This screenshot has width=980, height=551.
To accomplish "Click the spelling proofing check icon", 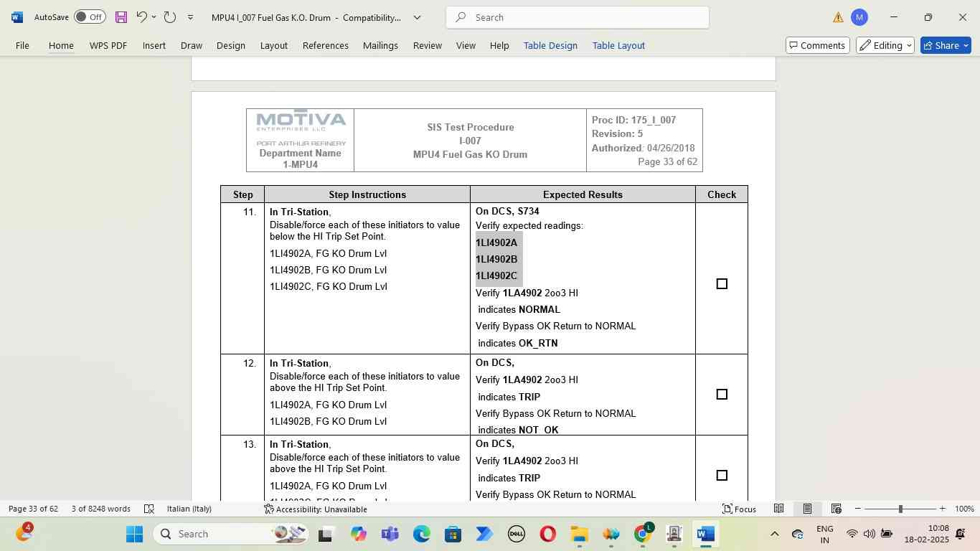I will [149, 509].
